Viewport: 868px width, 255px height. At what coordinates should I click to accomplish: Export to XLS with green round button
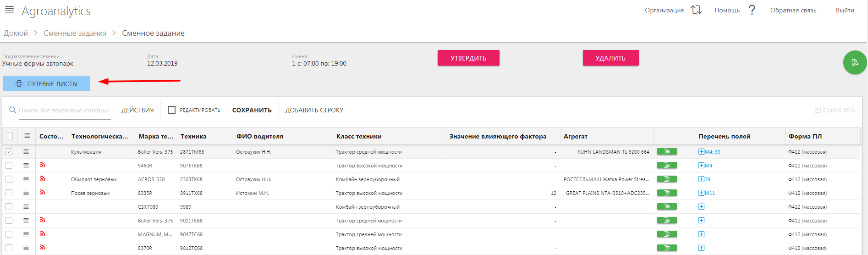(x=855, y=62)
